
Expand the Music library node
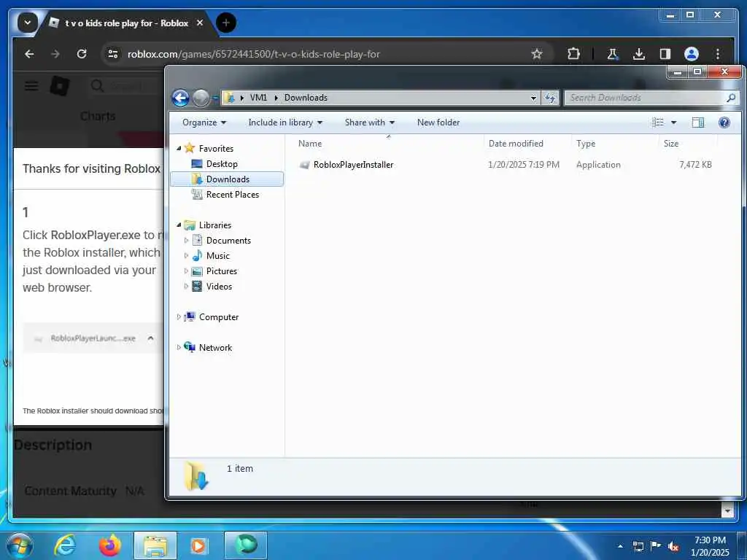point(186,256)
